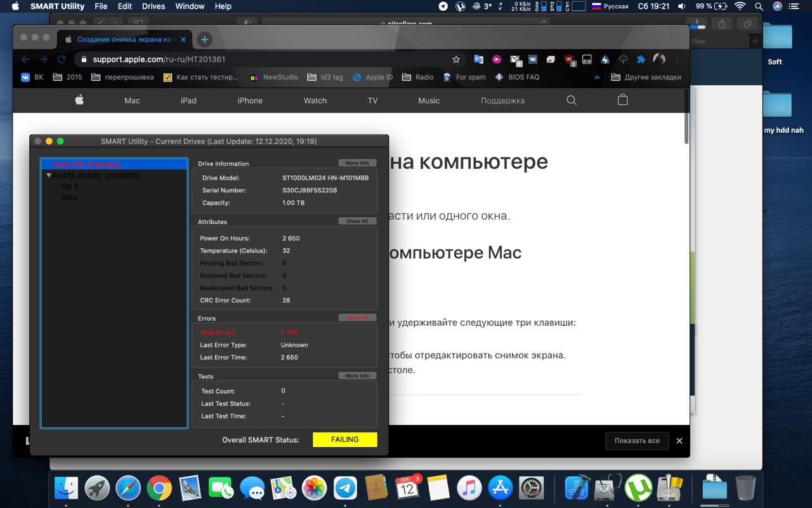Image resolution: width=812 pixels, height=508 pixels.
Task: Select the Data volume
Action: point(69,197)
